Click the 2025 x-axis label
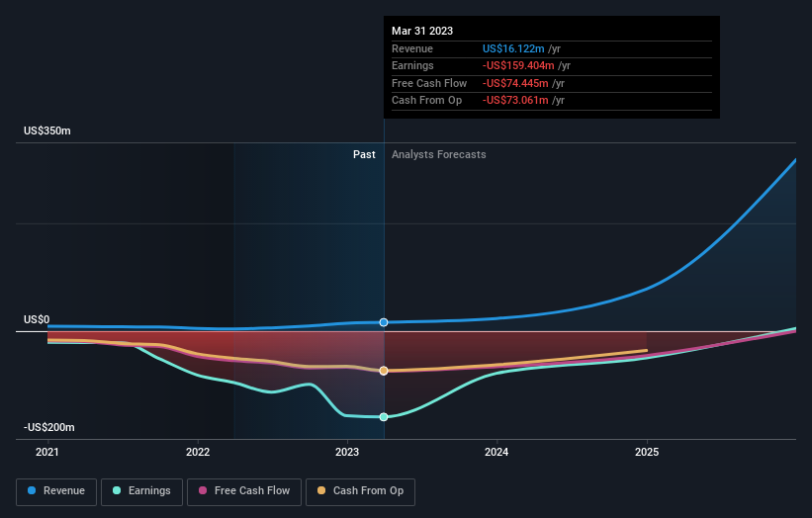Viewport: 812px width, 518px height. coord(647,452)
